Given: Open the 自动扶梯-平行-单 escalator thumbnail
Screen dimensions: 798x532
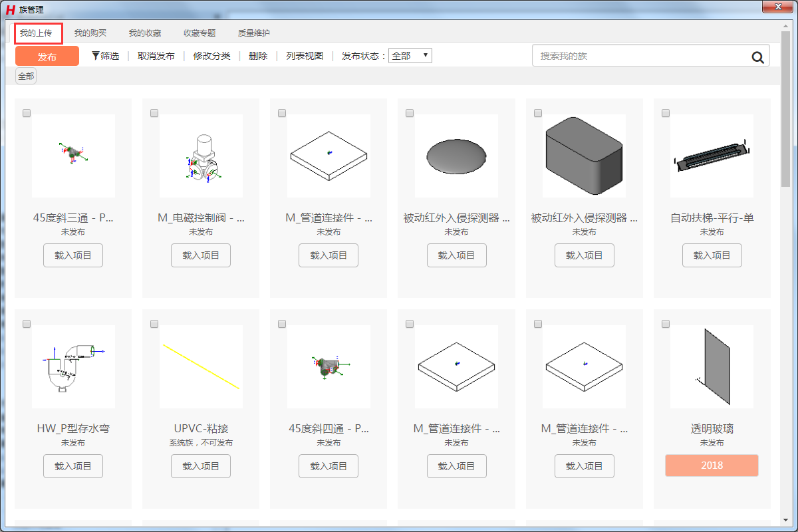Looking at the screenshot, I should pos(712,156).
